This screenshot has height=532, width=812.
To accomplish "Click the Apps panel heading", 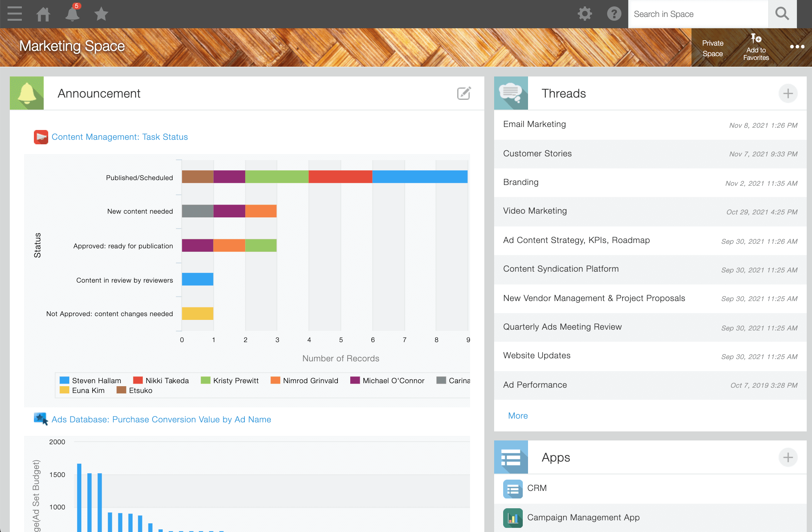I will pos(556,457).
